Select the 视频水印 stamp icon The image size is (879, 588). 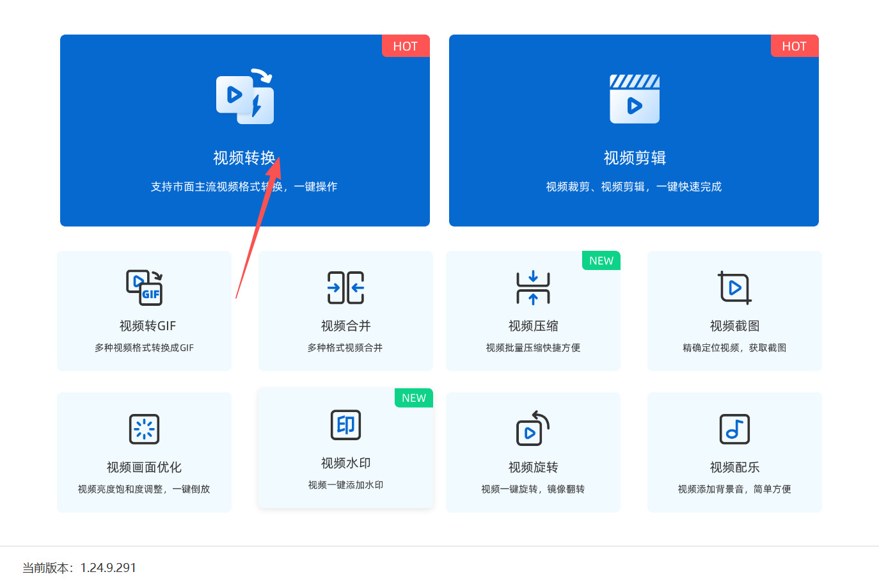(346, 425)
